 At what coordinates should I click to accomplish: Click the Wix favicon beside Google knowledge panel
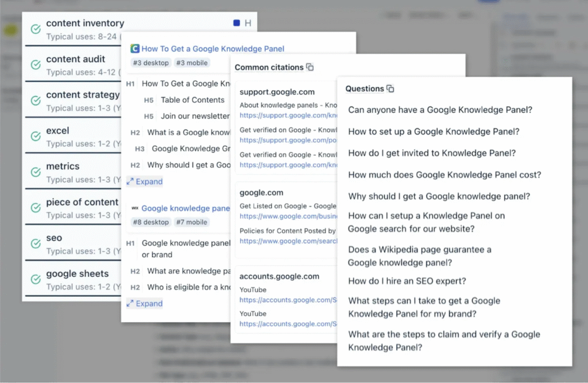[x=134, y=208]
